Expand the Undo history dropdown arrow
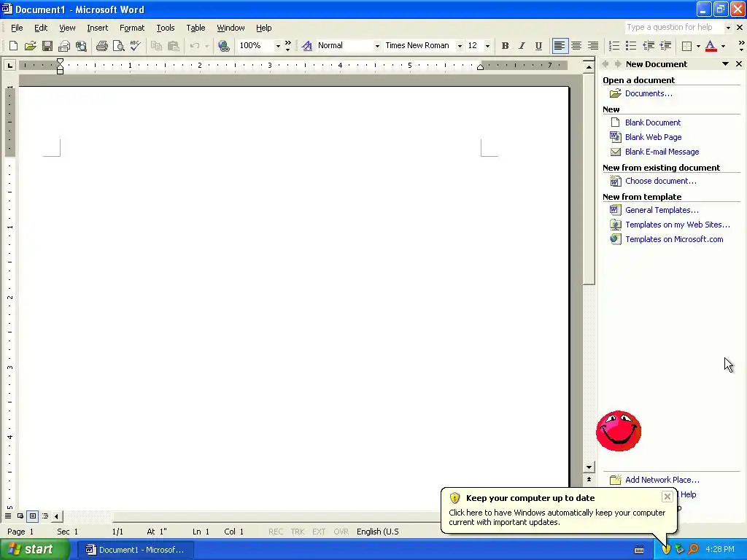The height and width of the screenshot is (560, 747). (206, 46)
